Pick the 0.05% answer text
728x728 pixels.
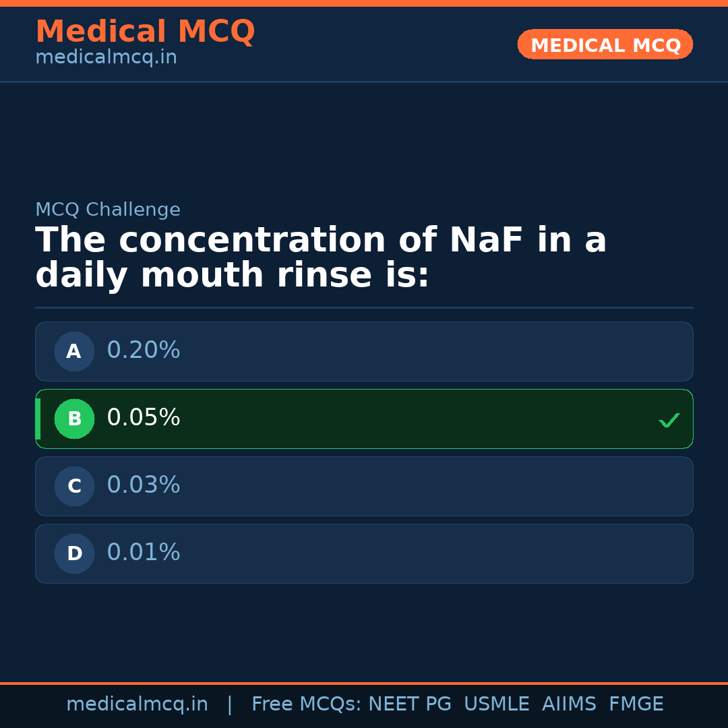tap(144, 418)
